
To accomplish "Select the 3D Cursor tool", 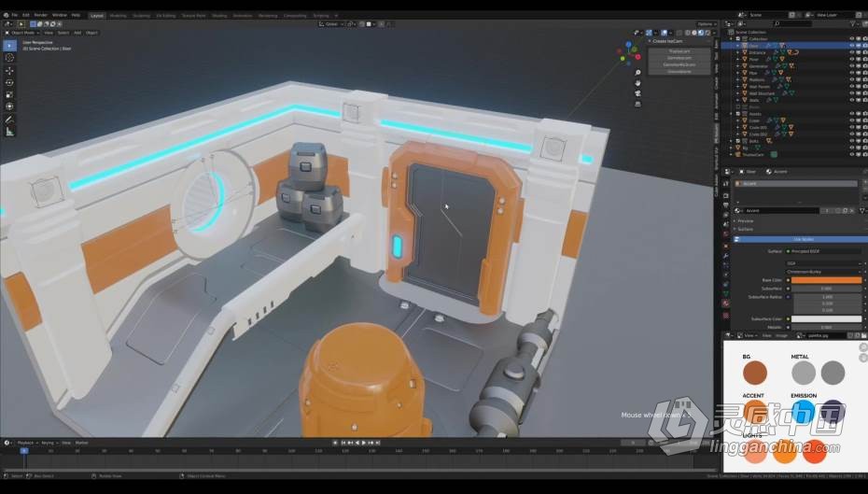I will [9, 58].
